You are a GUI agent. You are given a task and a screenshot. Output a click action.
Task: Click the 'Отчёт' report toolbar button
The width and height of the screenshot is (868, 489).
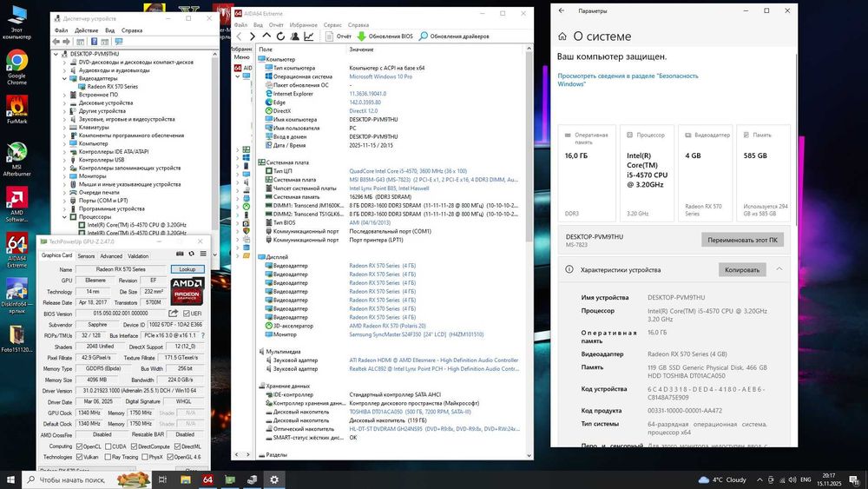coord(339,36)
